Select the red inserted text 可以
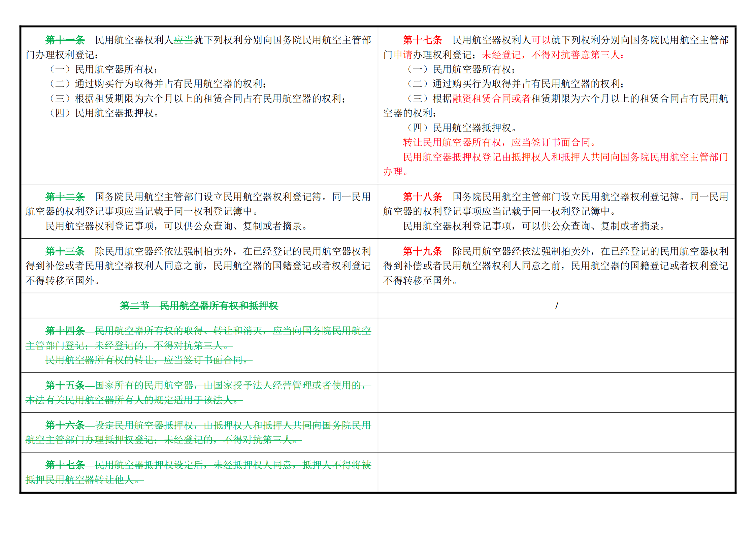Image resolution: width=756 pixels, height=534 pixels. tap(541, 40)
